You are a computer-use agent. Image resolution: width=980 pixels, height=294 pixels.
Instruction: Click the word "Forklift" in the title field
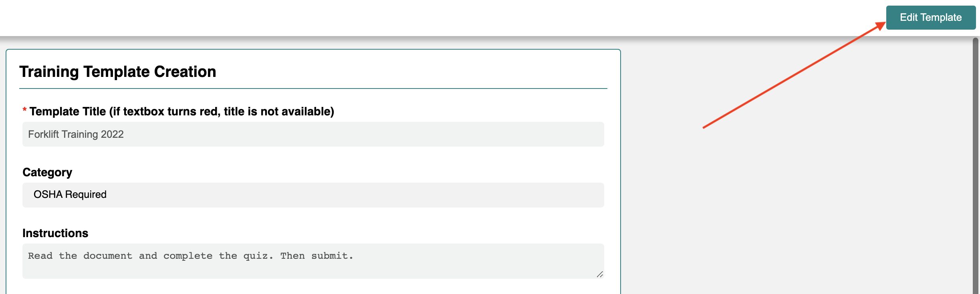point(43,134)
